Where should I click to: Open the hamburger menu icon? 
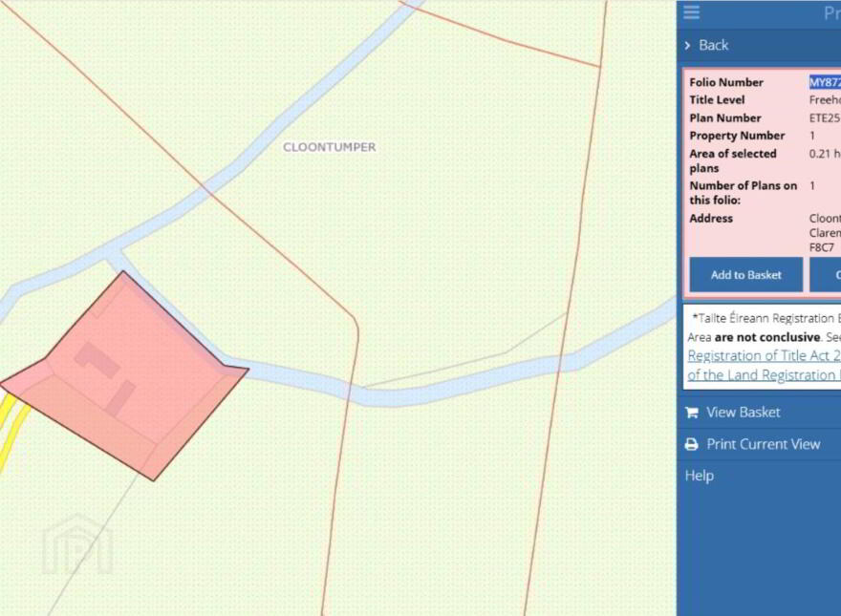(x=691, y=11)
